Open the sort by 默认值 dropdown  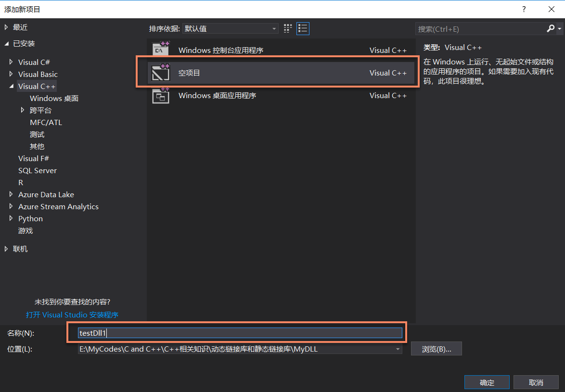tap(230, 28)
